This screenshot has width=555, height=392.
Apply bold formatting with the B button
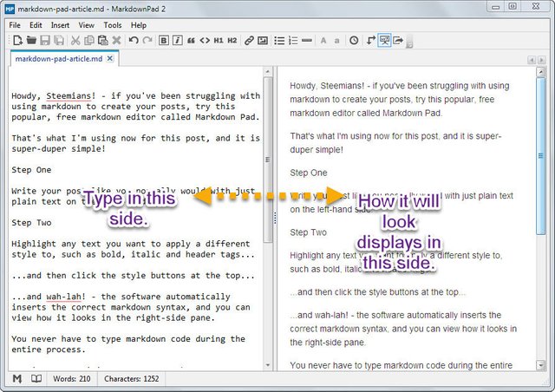point(164,41)
